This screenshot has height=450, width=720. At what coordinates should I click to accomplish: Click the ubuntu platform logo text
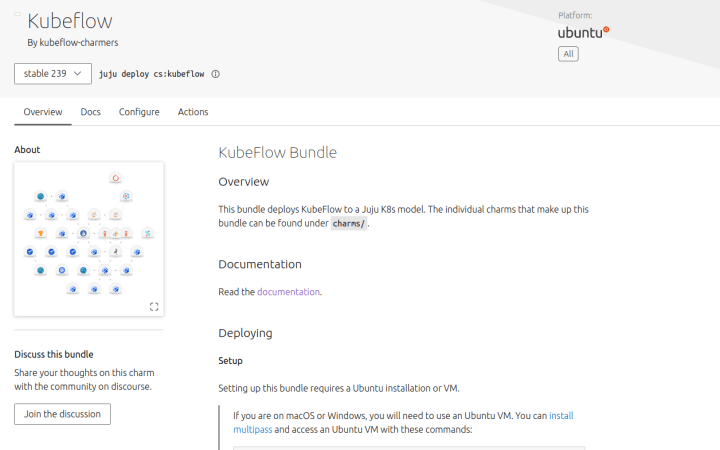click(x=580, y=33)
